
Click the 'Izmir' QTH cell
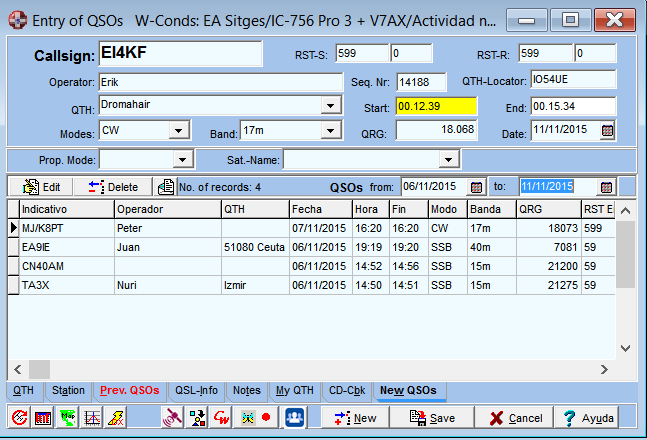[x=255, y=285]
